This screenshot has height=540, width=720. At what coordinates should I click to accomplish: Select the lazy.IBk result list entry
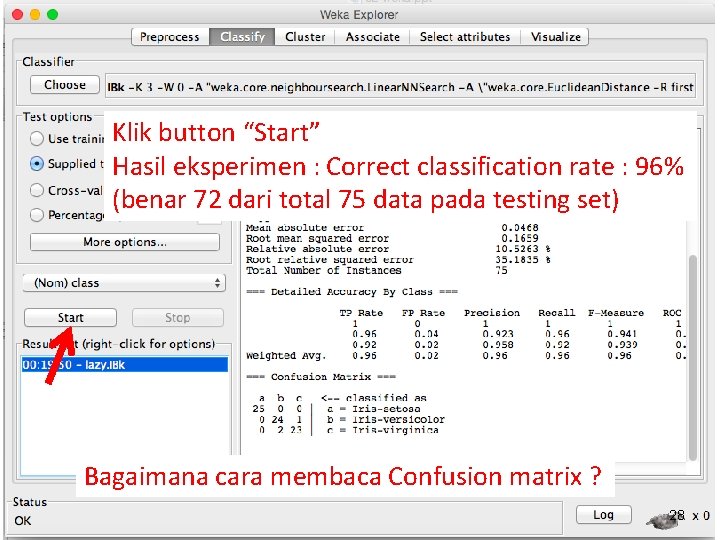click(x=124, y=365)
